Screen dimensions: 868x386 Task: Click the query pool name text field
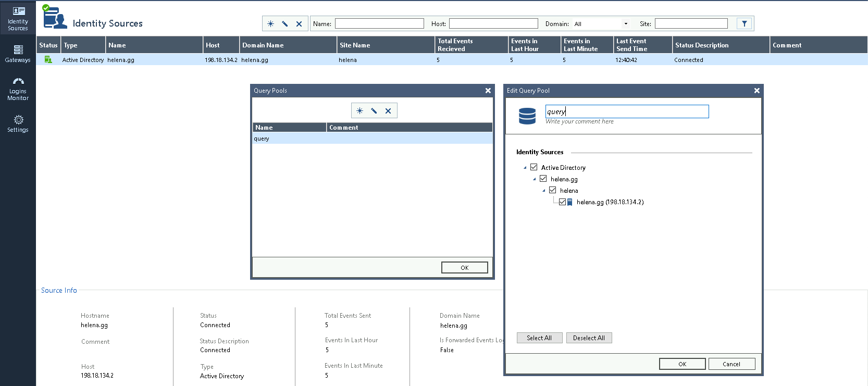click(627, 111)
